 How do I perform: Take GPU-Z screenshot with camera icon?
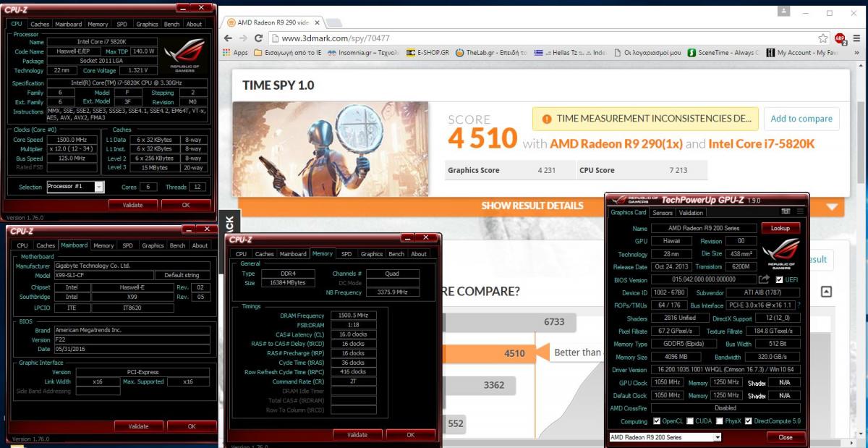coord(786,211)
